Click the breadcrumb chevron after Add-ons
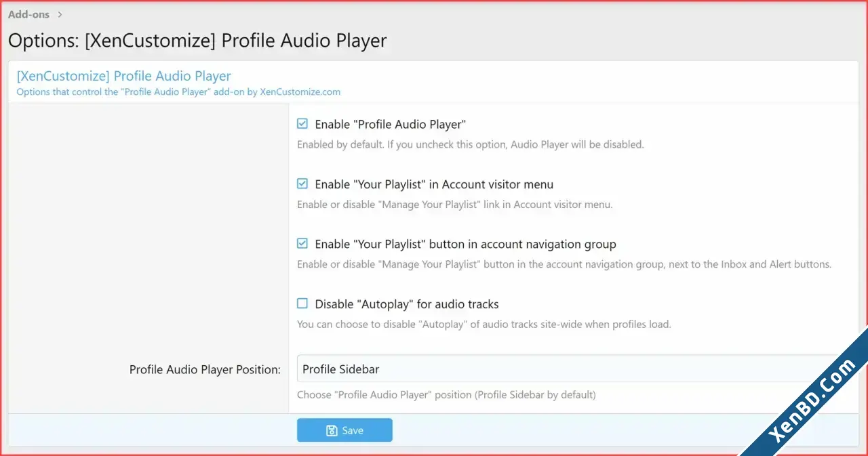This screenshot has height=456, width=868. pyautogui.click(x=60, y=14)
